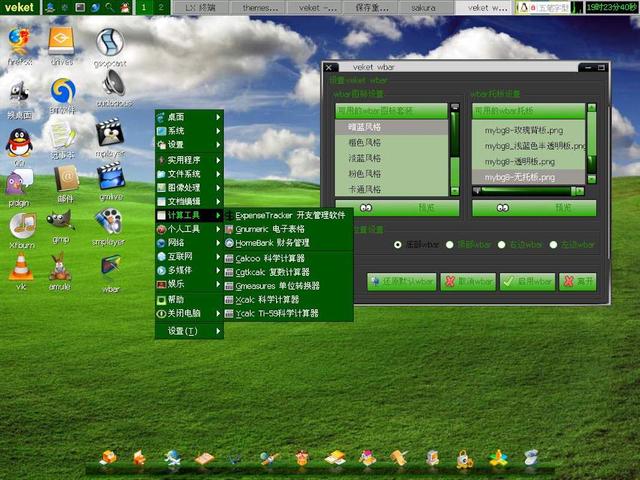Click the globe browser icon in top panel
Screen dimensions: 640x480
coord(95,7)
